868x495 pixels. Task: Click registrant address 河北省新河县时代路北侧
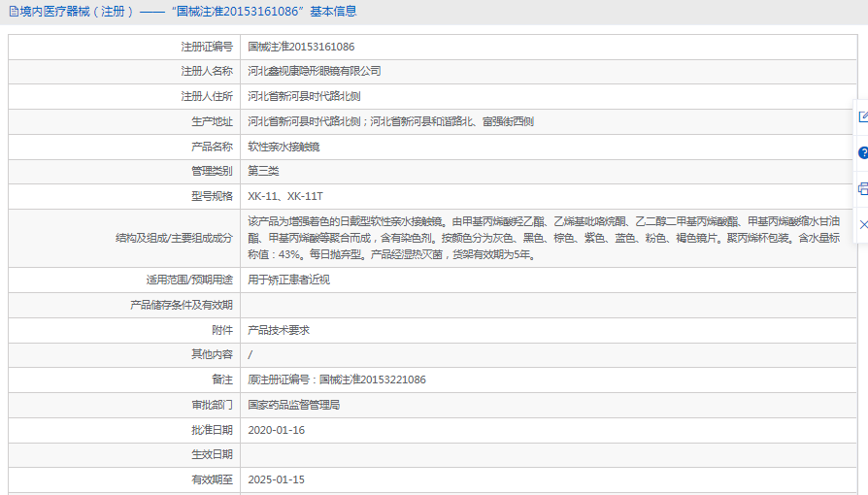(305, 97)
